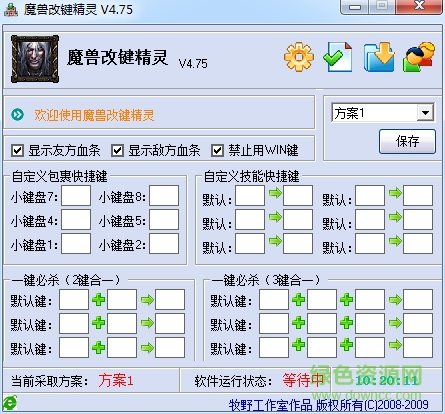Image resolution: width=445 pixels, height=414 pixels.
Task: Select the 小键盘5 hotkey field
Action: pyautogui.click(x=164, y=220)
